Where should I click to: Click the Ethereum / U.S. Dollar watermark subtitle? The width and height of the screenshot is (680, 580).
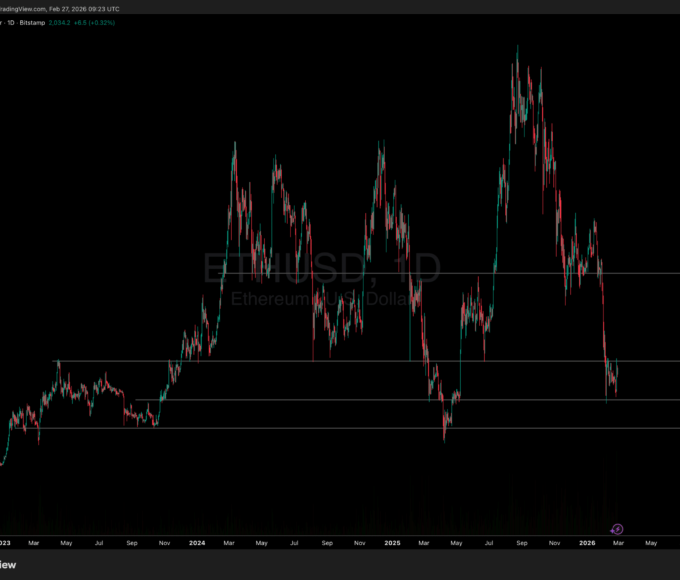(x=324, y=299)
